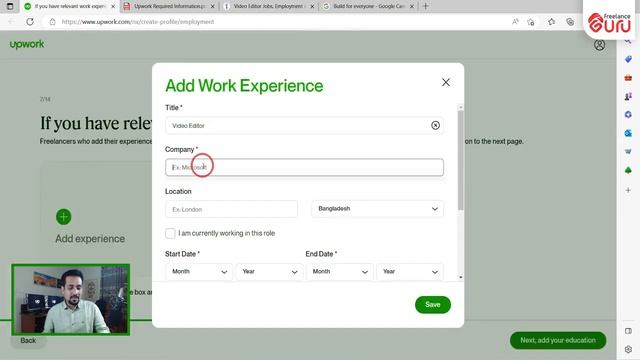Open the Shopping tag icon in the Edge sidebar
Screen dimensions: 640x360
[x=628, y=59]
